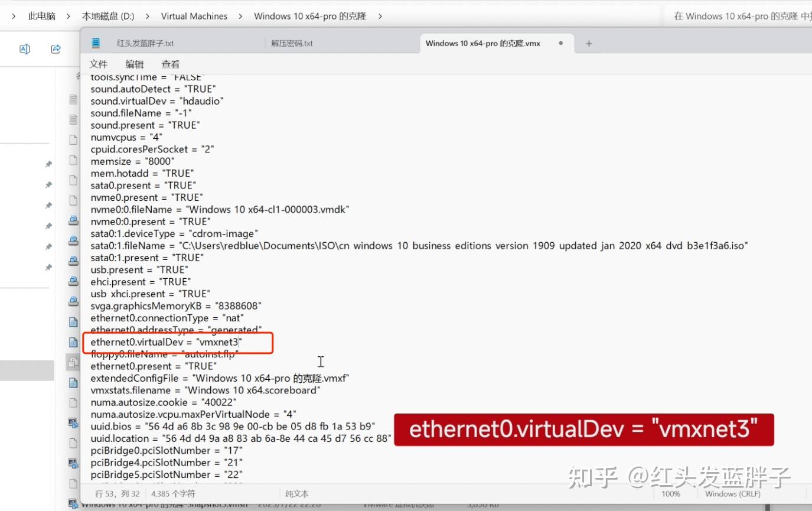The image size is (812, 511).
Task: Go to Virtual Machines in breadcrumb
Action: click(x=194, y=16)
